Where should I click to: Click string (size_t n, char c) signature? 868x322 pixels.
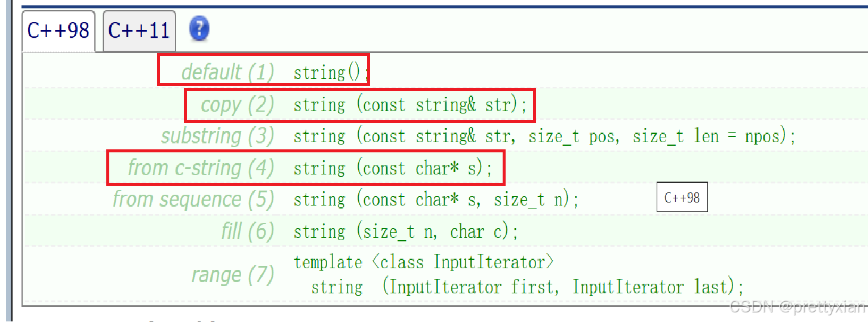coord(407,232)
